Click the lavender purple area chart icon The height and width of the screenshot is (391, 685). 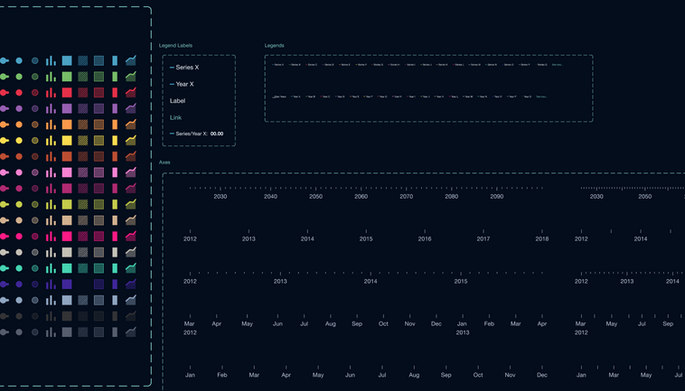coord(131,108)
